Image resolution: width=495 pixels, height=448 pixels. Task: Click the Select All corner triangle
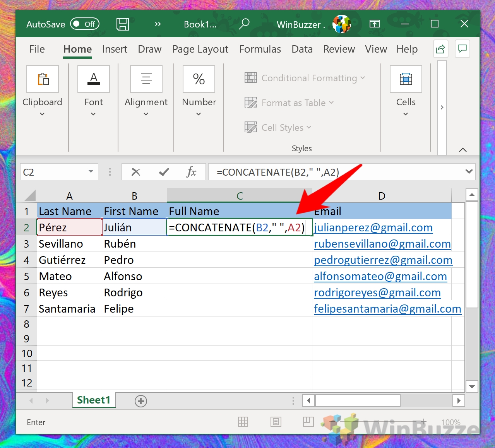(x=30, y=195)
